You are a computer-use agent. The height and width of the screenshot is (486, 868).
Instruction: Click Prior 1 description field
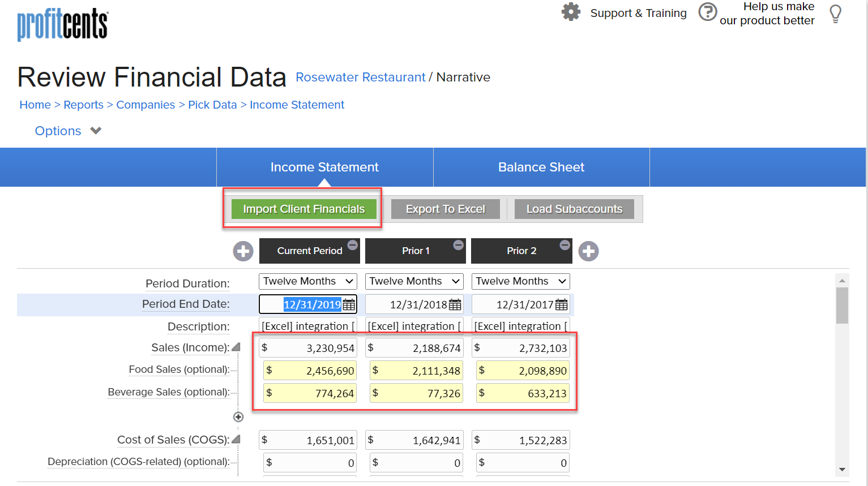coord(414,326)
